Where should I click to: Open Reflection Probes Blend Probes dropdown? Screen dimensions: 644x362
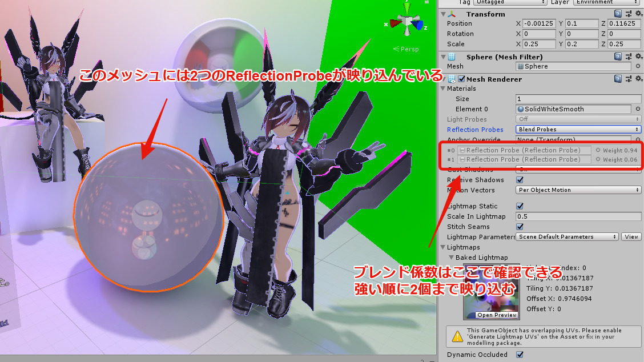coord(578,130)
